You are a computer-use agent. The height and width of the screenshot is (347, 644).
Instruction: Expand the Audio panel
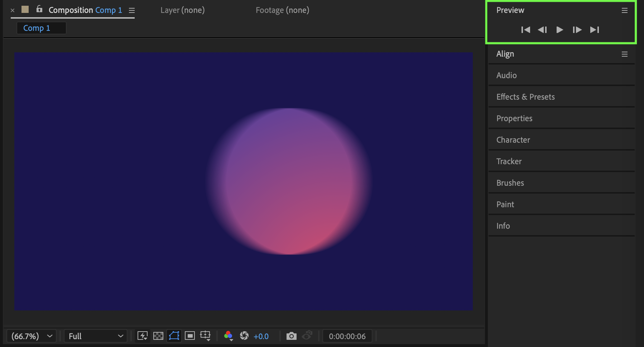562,75
